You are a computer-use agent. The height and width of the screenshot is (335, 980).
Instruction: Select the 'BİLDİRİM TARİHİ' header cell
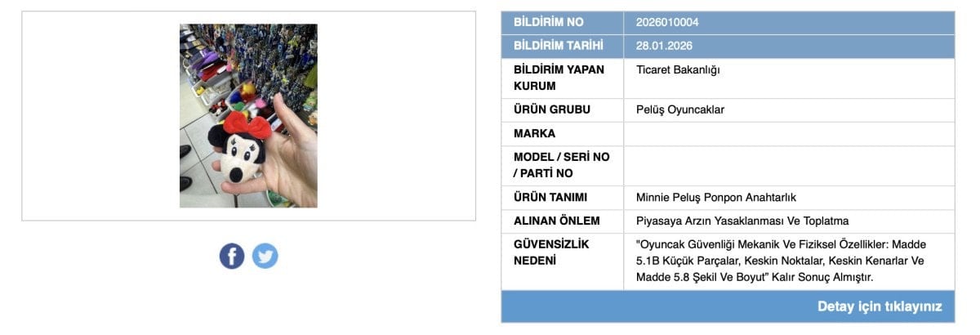(x=558, y=46)
